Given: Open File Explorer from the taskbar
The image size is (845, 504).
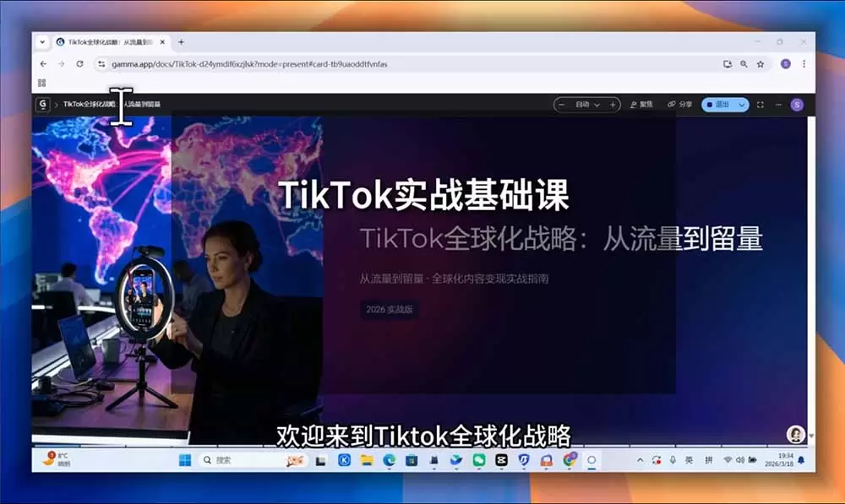Looking at the screenshot, I should click(x=367, y=460).
